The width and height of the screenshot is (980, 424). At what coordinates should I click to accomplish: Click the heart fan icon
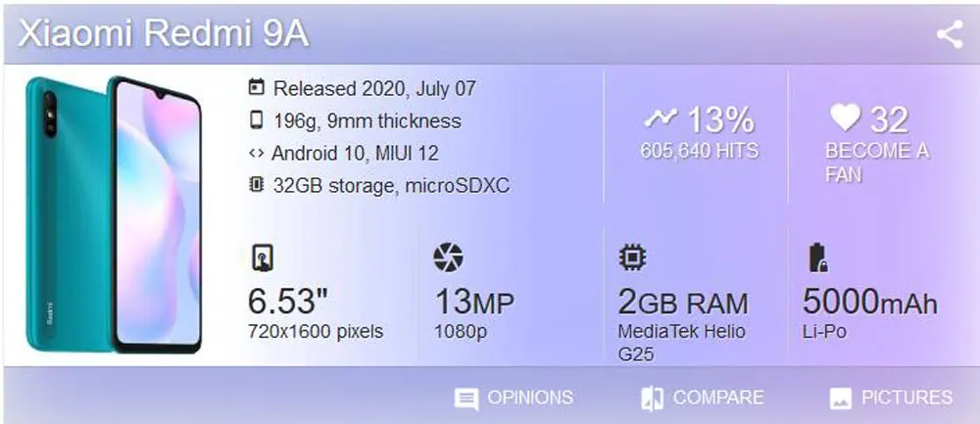coord(844,118)
